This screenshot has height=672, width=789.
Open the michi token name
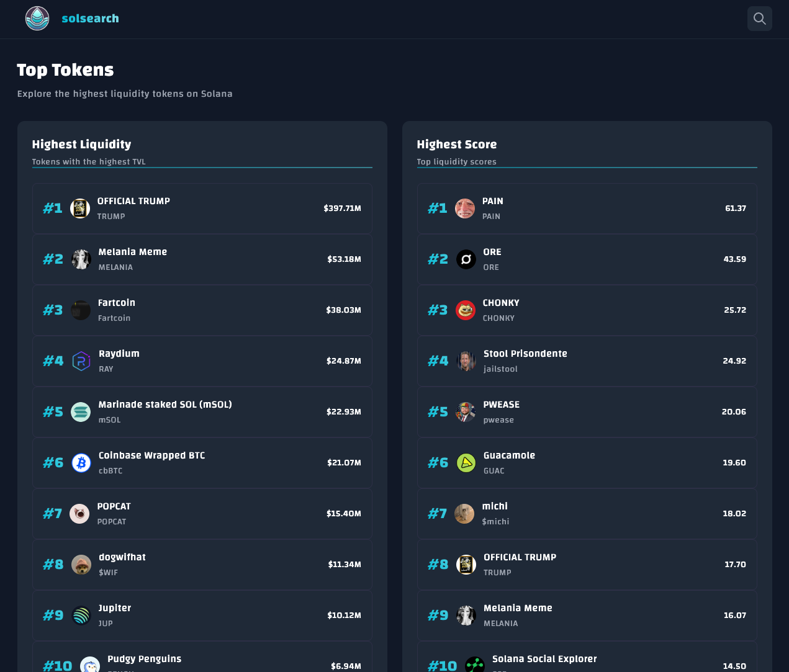pyautogui.click(x=495, y=506)
